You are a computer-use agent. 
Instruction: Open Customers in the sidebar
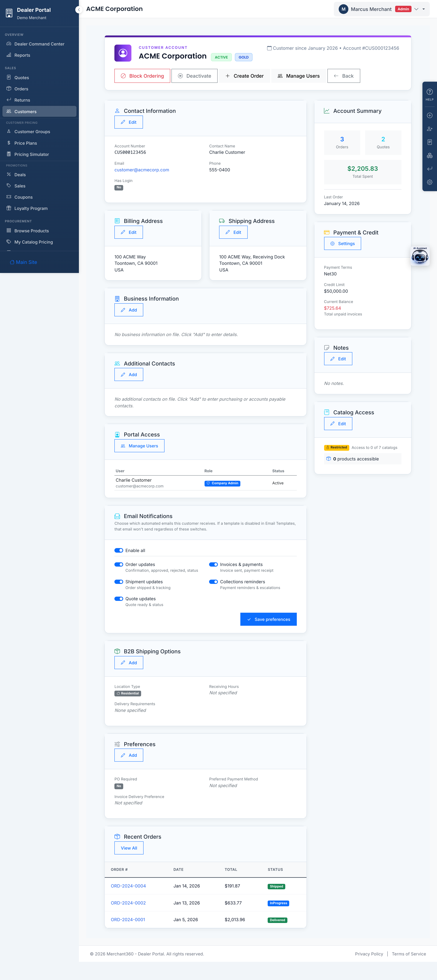[x=39, y=111]
